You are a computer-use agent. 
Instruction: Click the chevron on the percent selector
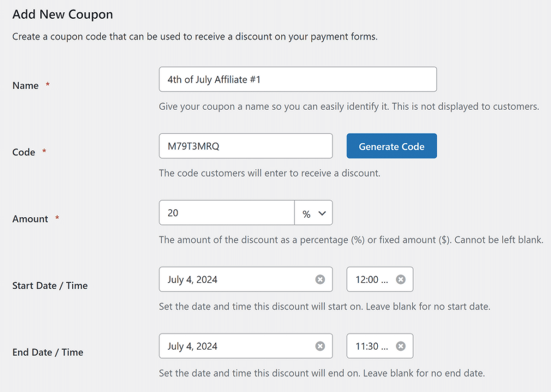click(323, 212)
